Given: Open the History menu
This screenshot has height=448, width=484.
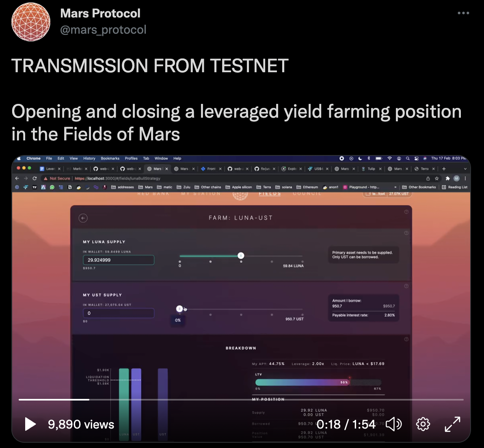Looking at the screenshot, I should 89,158.
